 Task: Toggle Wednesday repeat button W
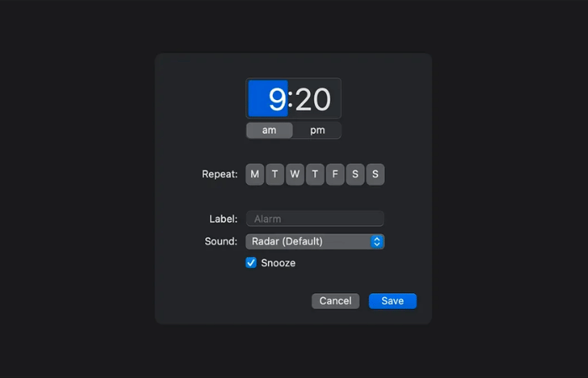point(295,175)
